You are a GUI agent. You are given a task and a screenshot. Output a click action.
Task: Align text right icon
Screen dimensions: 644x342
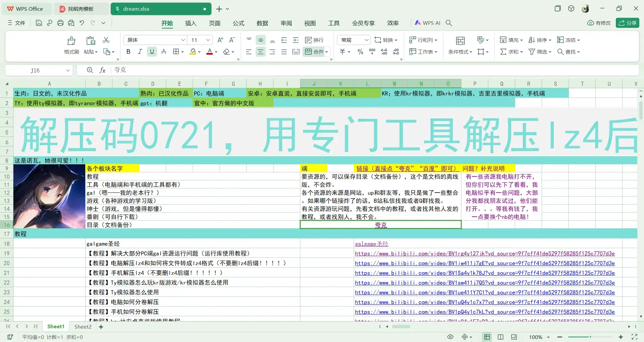272,52
